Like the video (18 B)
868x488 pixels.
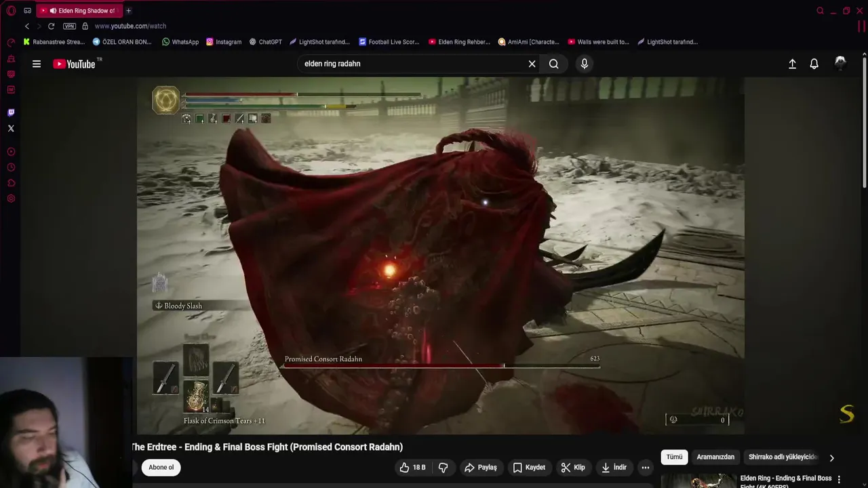[412, 467]
